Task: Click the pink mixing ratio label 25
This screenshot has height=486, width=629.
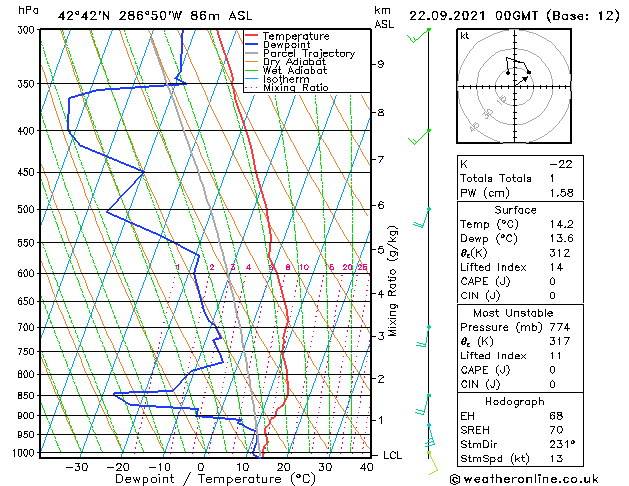Action: [362, 267]
